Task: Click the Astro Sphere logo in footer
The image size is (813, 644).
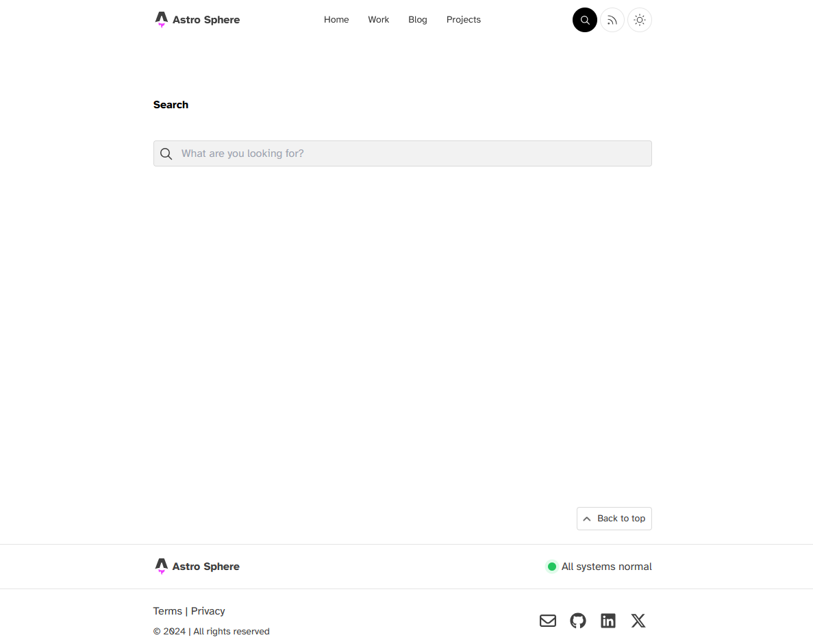Action: click(197, 567)
